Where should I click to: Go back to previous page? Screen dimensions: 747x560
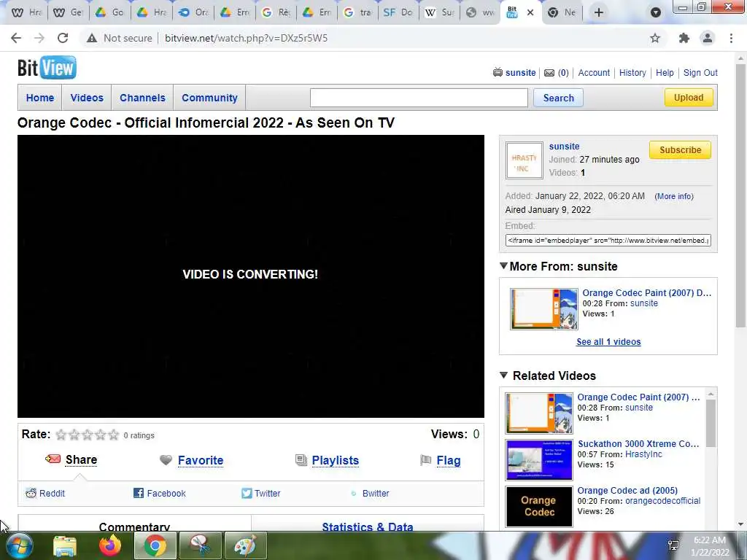16,38
